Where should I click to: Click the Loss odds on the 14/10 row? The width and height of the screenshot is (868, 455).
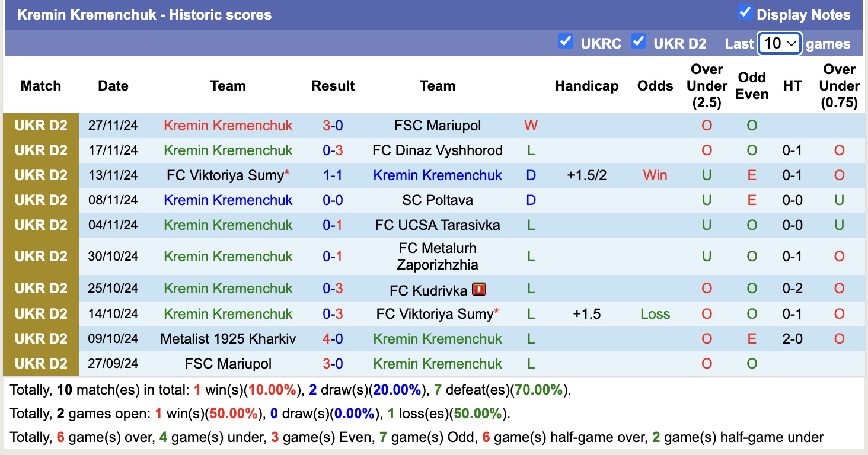pyautogui.click(x=655, y=313)
